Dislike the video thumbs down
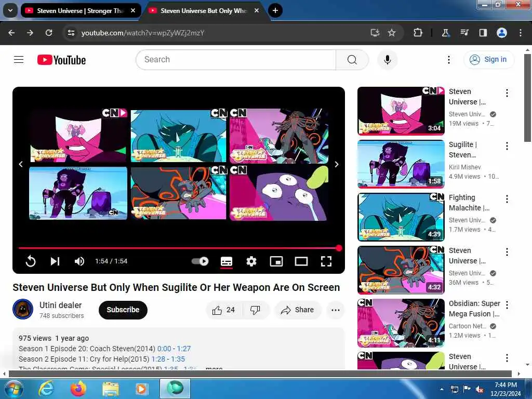532x399 pixels. (x=255, y=310)
